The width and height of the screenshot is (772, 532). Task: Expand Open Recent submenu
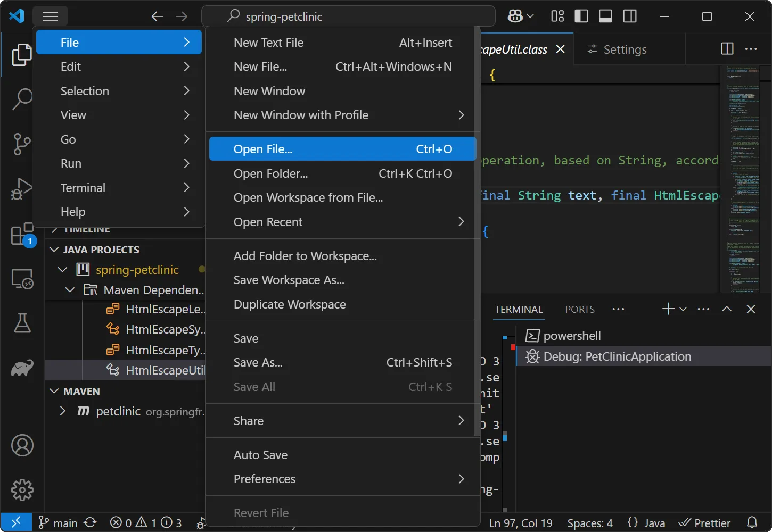[342, 222]
